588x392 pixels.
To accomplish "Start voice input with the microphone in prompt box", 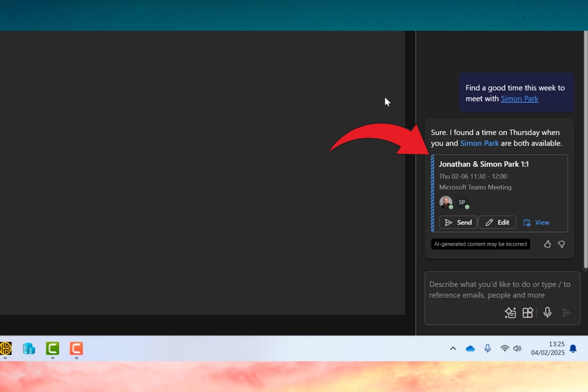I will pos(547,313).
